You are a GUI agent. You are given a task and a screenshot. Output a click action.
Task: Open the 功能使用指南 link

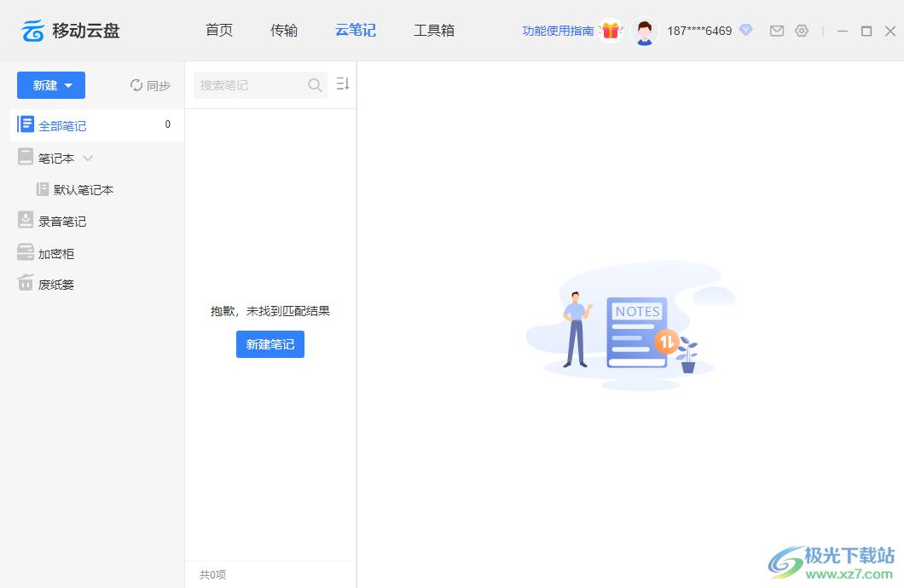click(x=558, y=31)
